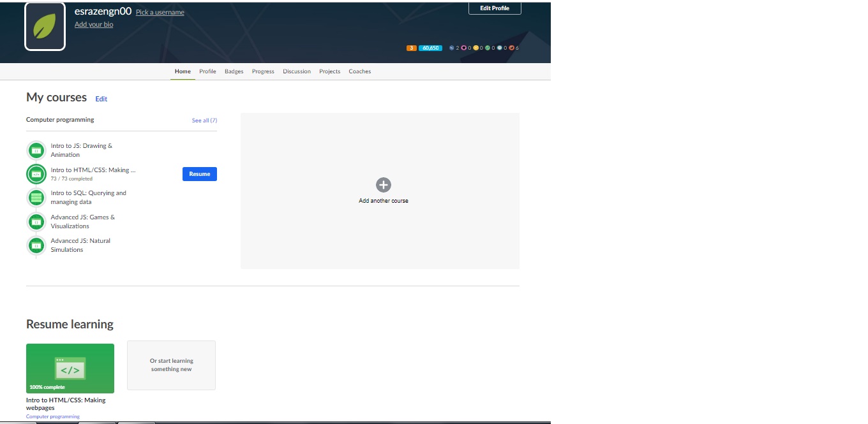Open the Discussion tab
Image resolution: width=868 pixels, height=424 pixels.
tap(297, 71)
